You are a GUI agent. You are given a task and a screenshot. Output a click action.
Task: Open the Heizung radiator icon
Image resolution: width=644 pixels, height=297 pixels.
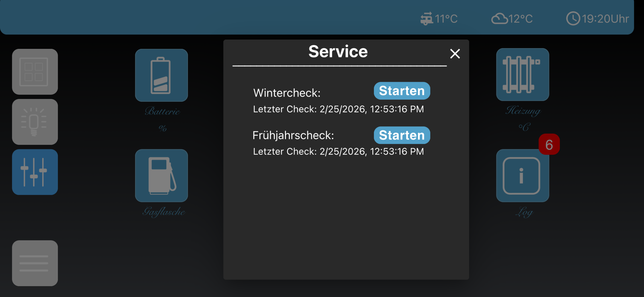[522, 75]
